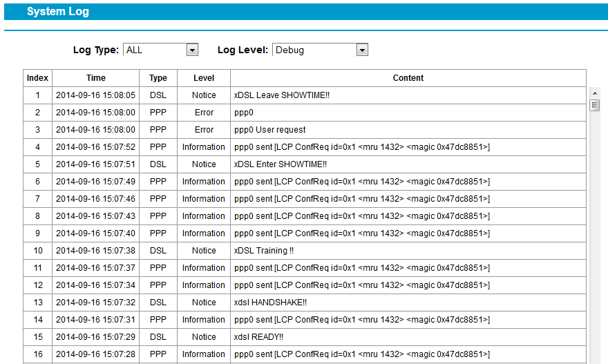Image resolution: width=608 pixels, height=364 pixels.
Task: Click the Content column header
Action: [408, 78]
